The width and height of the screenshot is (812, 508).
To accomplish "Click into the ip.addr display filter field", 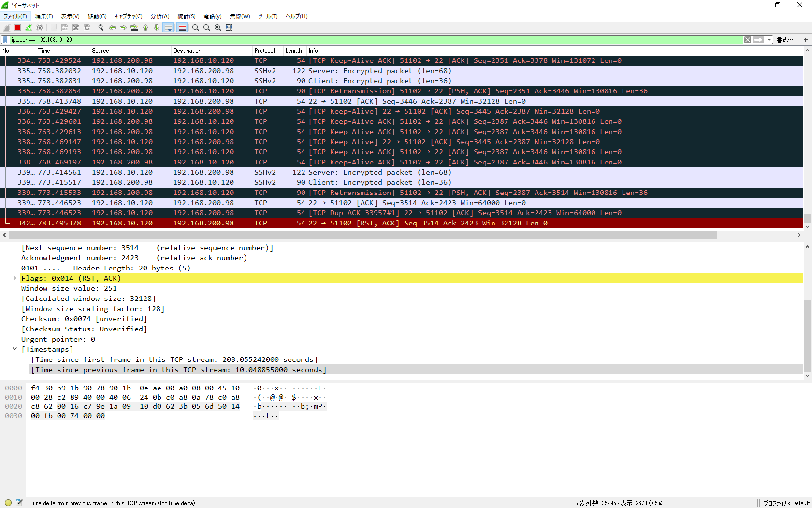I will [377, 40].
